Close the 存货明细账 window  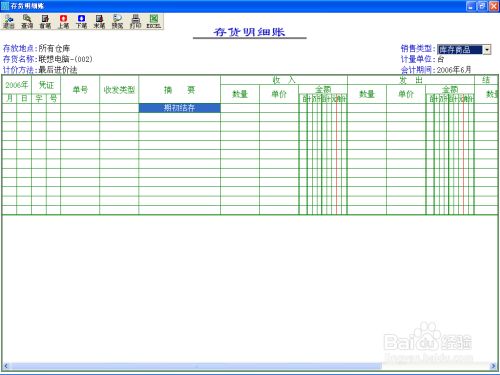coord(494,6)
